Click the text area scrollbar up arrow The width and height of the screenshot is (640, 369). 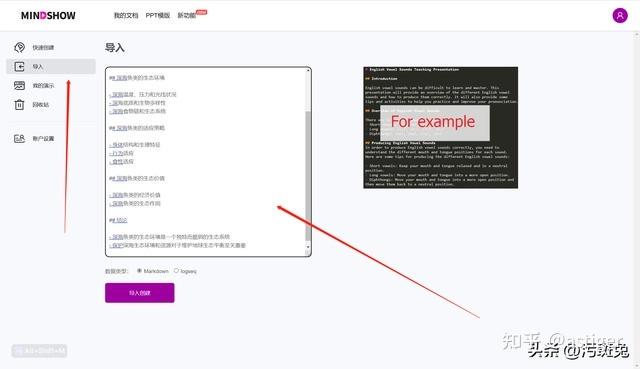pos(308,71)
